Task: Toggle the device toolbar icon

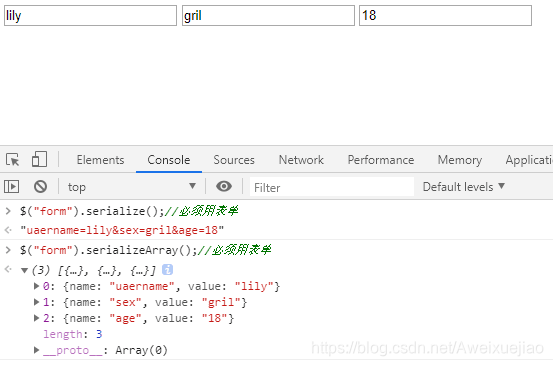Action: [x=39, y=159]
